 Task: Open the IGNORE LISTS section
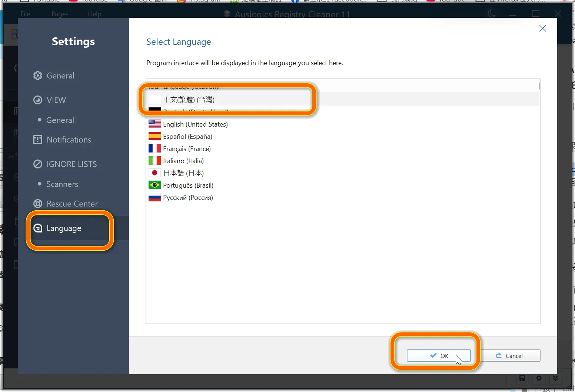[x=65, y=164]
